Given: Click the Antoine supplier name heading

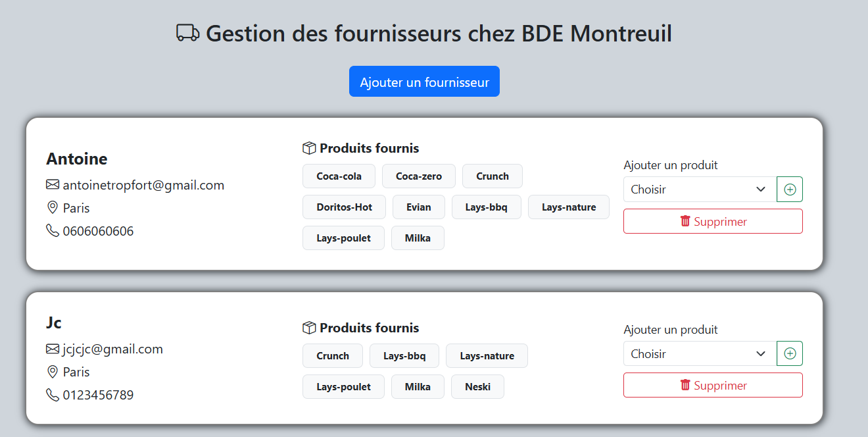Looking at the screenshot, I should click(x=77, y=159).
